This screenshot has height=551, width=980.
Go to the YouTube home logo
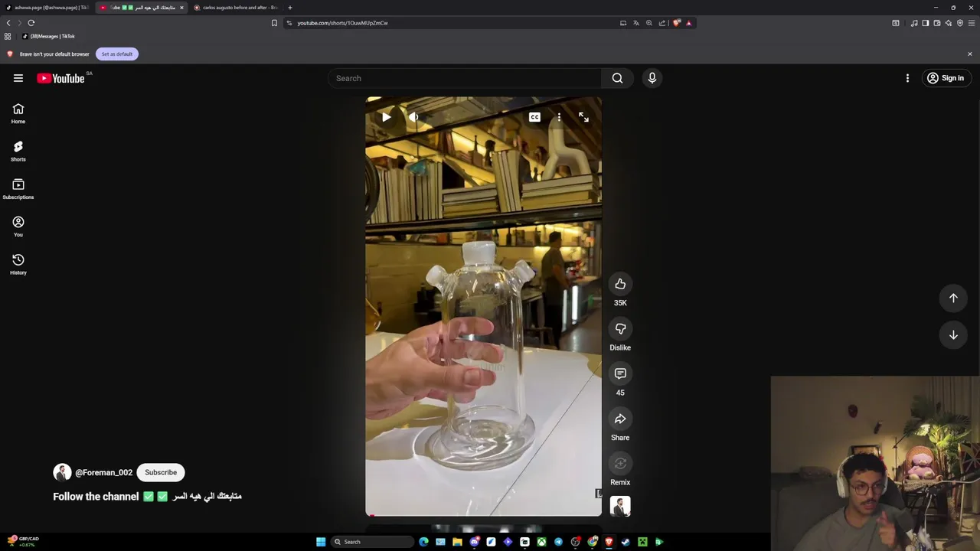pyautogui.click(x=60, y=78)
